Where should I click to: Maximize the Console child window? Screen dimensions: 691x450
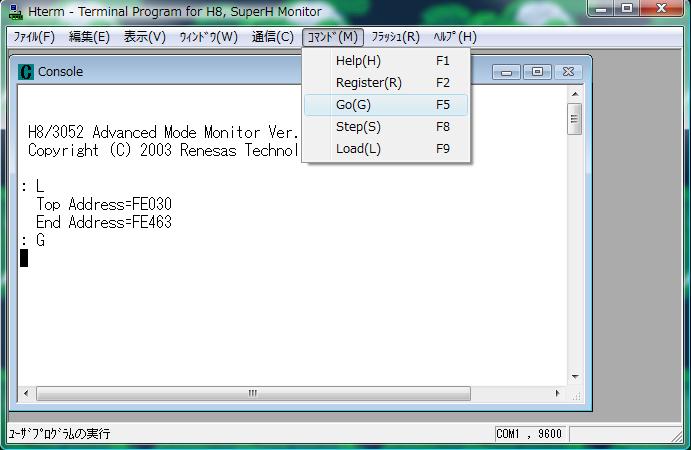537,72
